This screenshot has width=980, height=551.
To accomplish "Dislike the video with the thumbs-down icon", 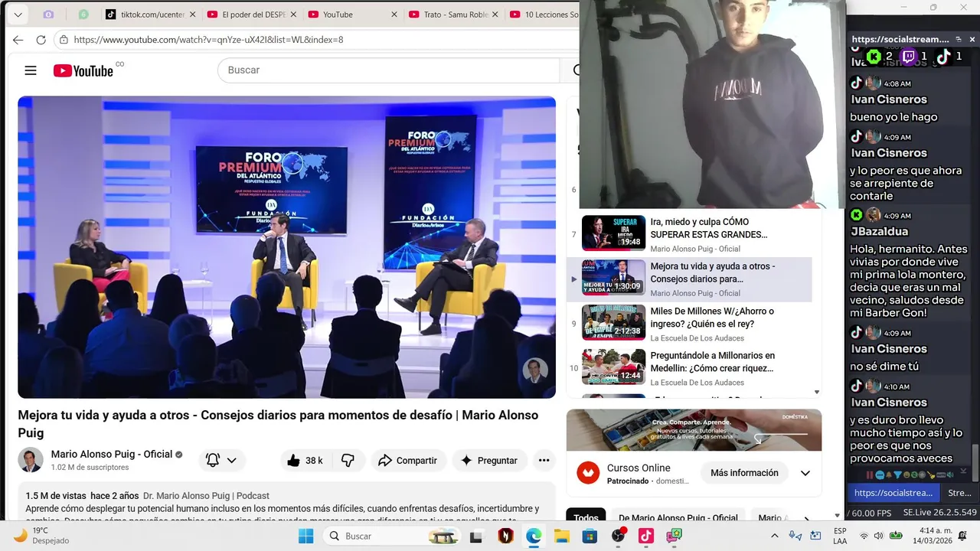I will (x=348, y=461).
